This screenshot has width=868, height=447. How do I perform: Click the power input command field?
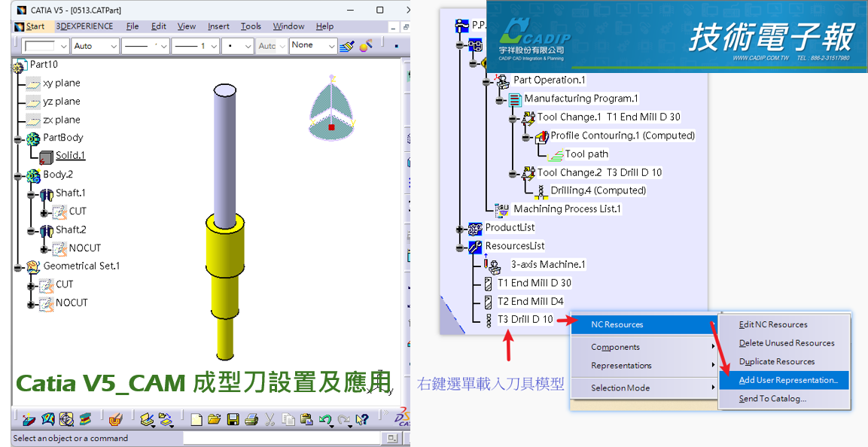coord(282,438)
